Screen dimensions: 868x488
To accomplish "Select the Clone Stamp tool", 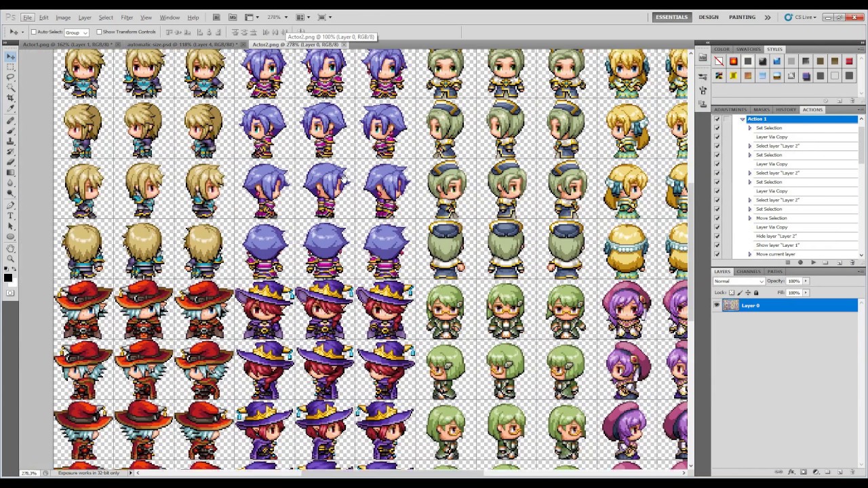I will click(x=11, y=141).
